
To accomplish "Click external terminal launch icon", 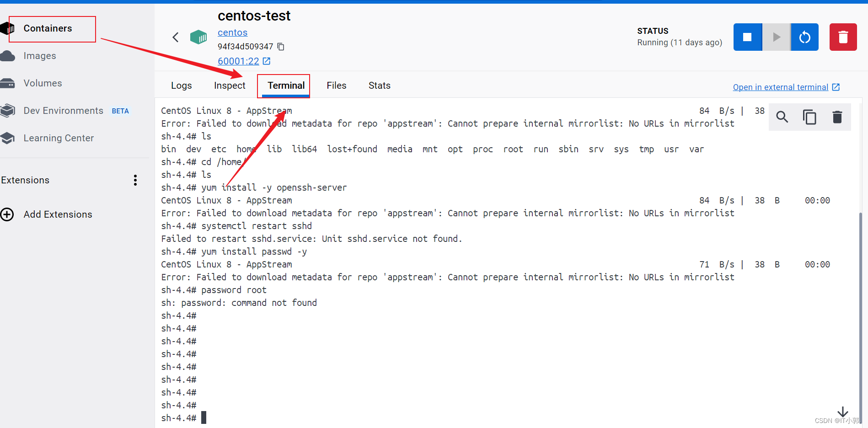I will [836, 87].
